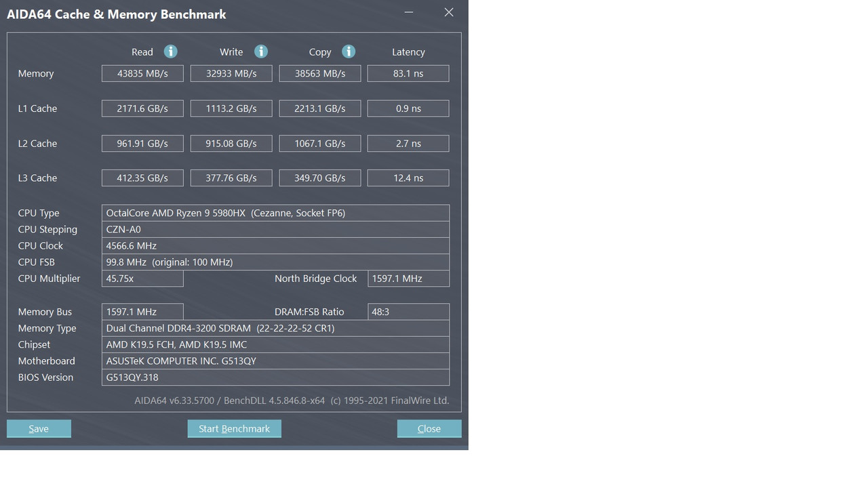
Task: Open the Write benchmark info tooltip
Action: [260, 52]
